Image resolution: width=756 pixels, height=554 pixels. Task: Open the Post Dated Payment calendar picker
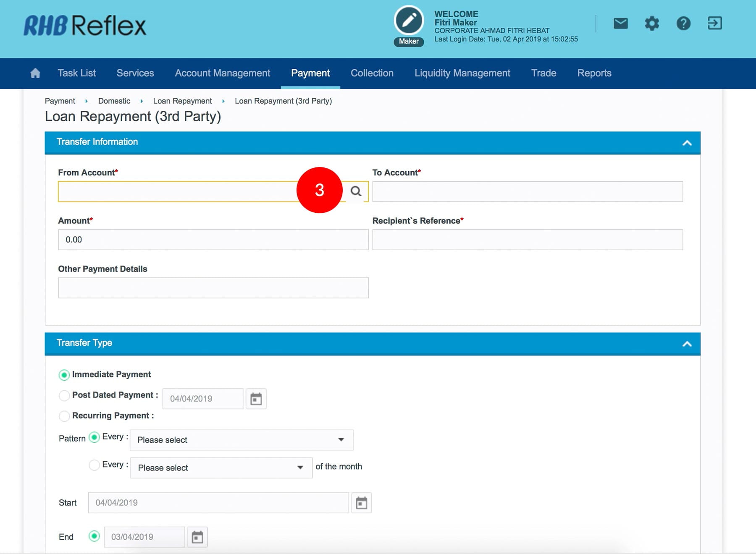(x=256, y=399)
